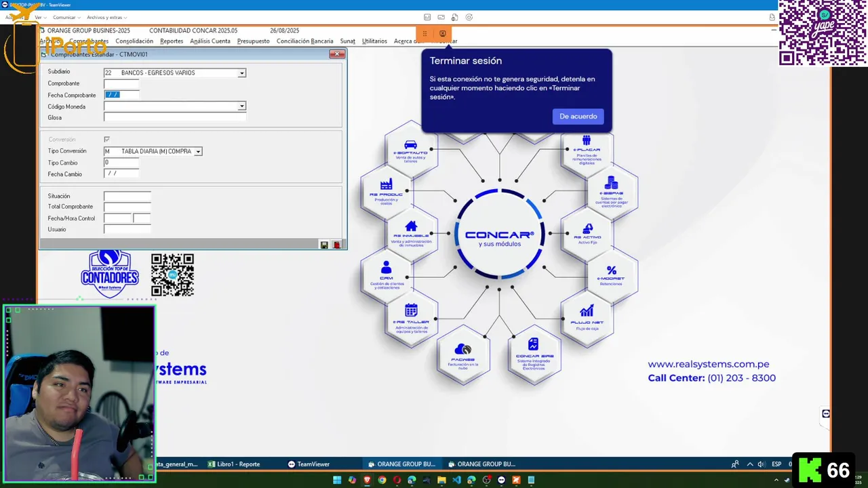Open Copilot icon on the taskbar

[x=352, y=480]
